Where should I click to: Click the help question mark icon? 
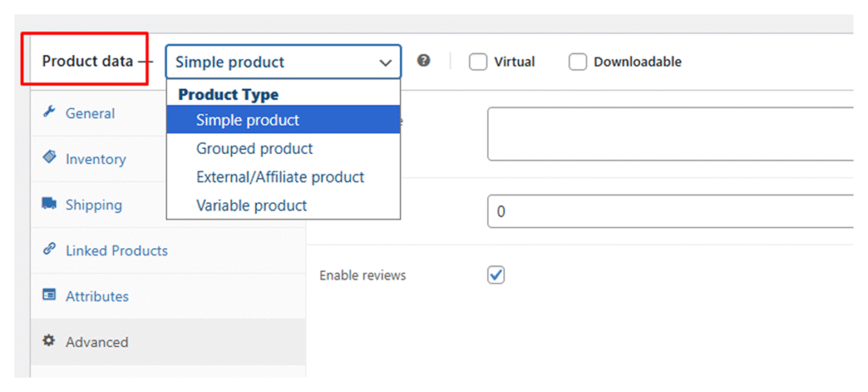tap(424, 61)
